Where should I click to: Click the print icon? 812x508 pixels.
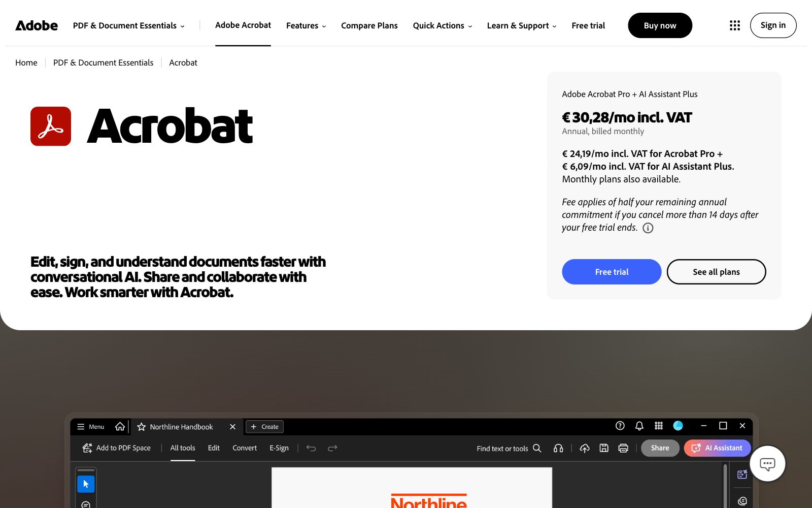(x=623, y=448)
